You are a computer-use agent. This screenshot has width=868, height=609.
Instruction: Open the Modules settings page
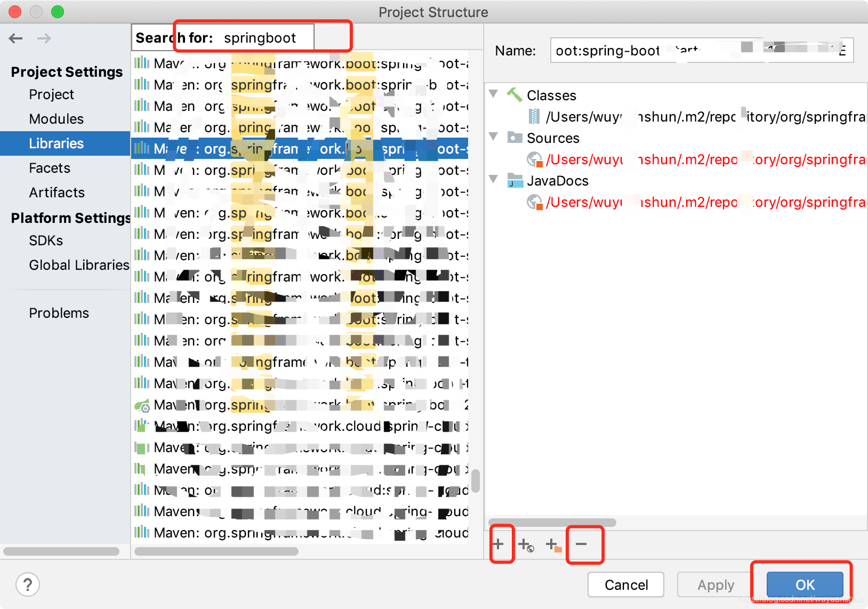click(x=56, y=119)
